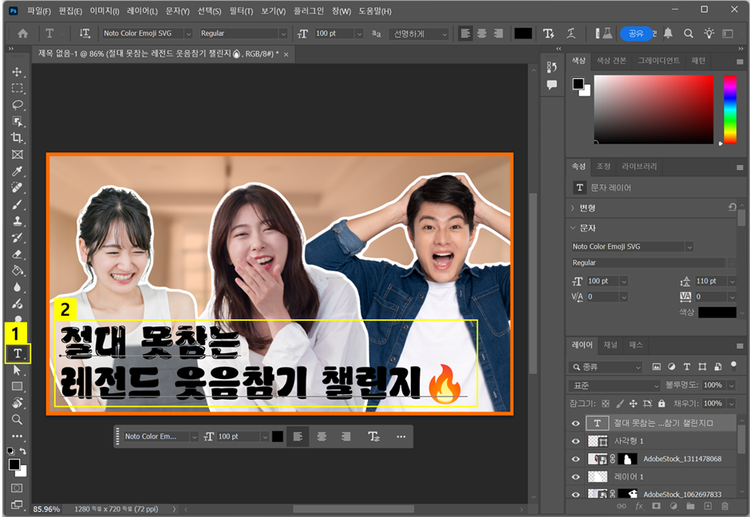Select the Rectangular Marquee tool
The width and height of the screenshot is (750, 517).
pos(17,88)
